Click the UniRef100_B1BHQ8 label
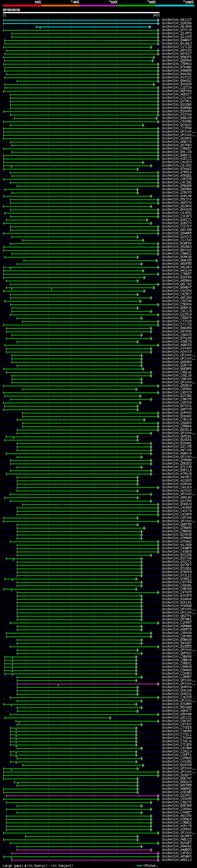197x868 pixels. click(176, 108)
